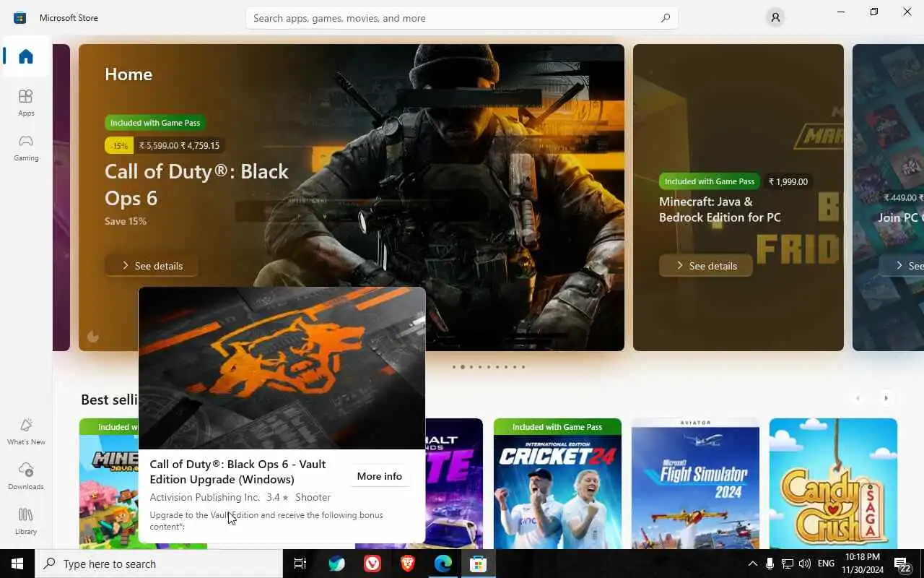Viewport: 924px width, 578px height.
Task: Open the notification center icon
Action: [902, 564]
